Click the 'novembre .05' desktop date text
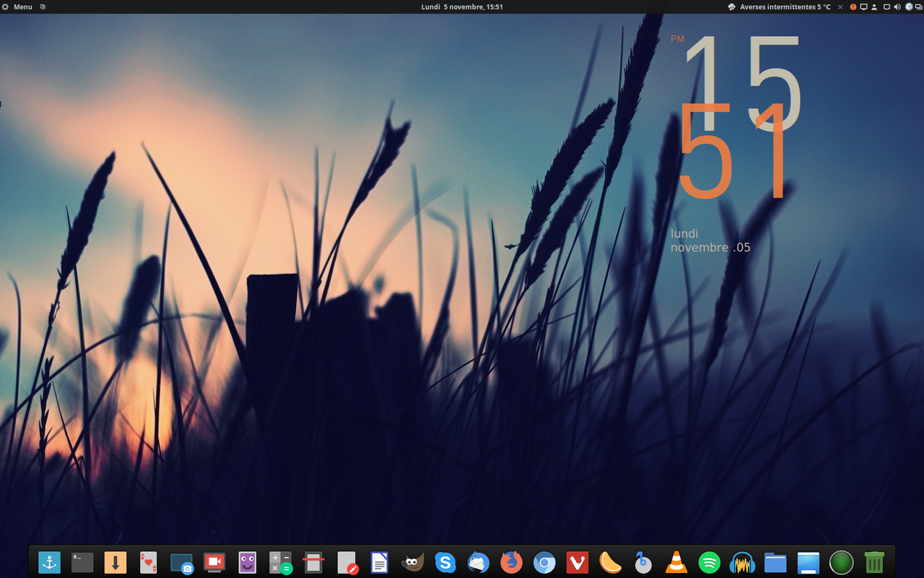This screenshot has height=578, width=924. point(710,247)
